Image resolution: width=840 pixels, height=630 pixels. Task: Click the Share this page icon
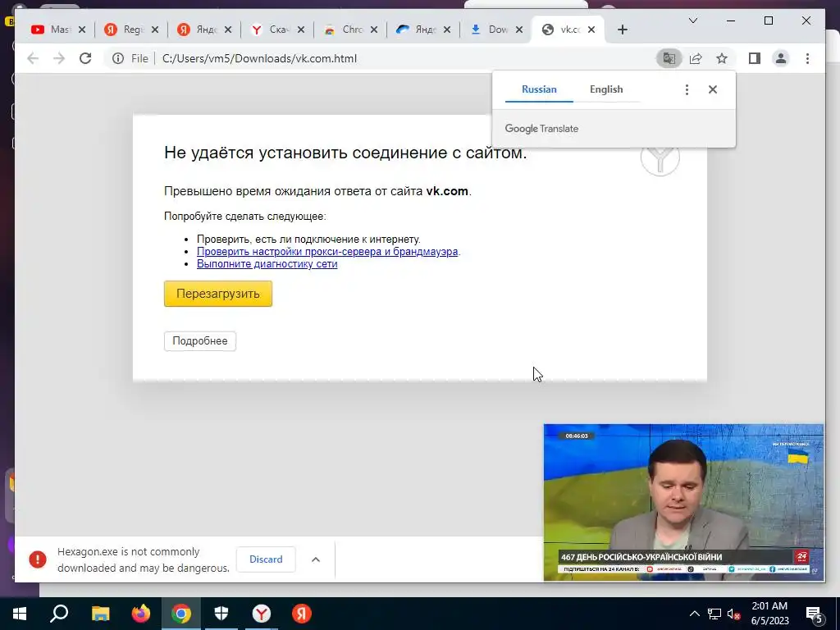click(696, 58)
